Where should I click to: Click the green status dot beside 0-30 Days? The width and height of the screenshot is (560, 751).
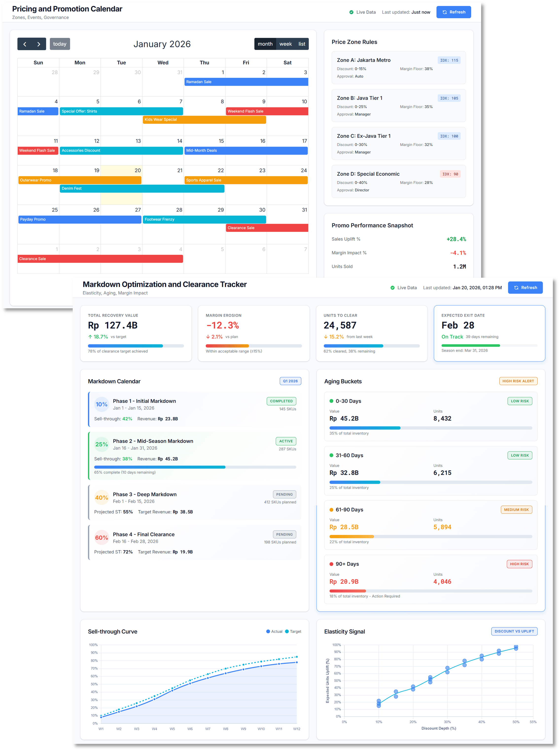(331, 401)
